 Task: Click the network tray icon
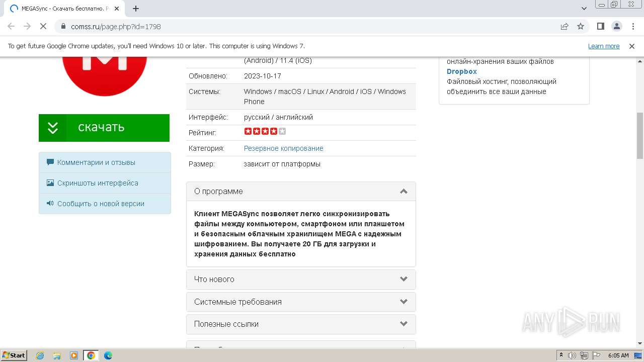[x=584, y=355]
